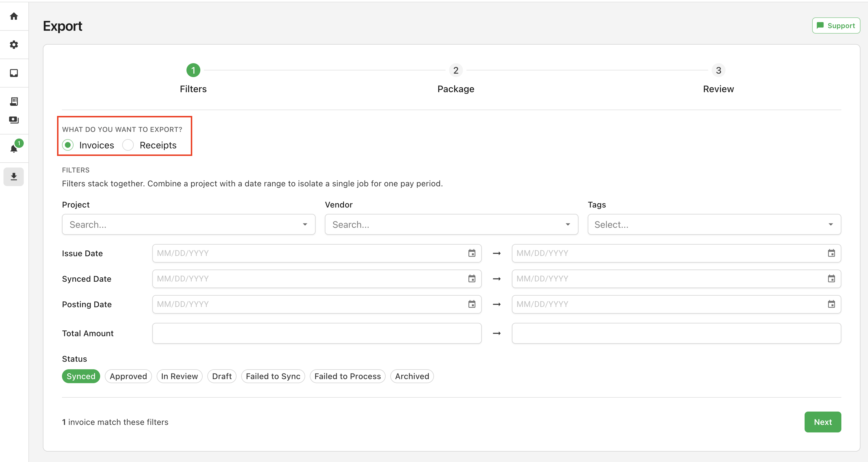
Task: Open calendar for Posting Date end
Action: click(831, 304)
